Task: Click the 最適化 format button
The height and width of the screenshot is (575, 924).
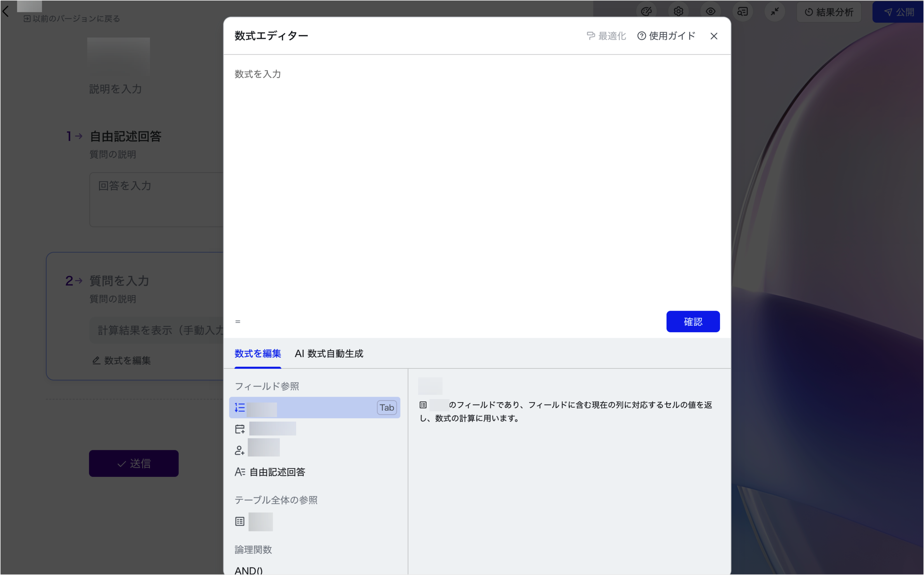Action: (x=606, y=36)
